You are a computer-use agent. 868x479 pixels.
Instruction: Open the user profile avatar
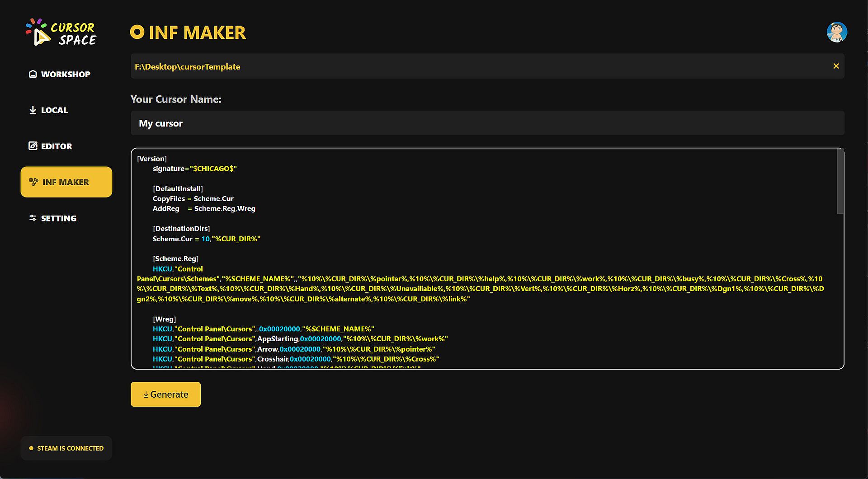[x=837, y=32]
